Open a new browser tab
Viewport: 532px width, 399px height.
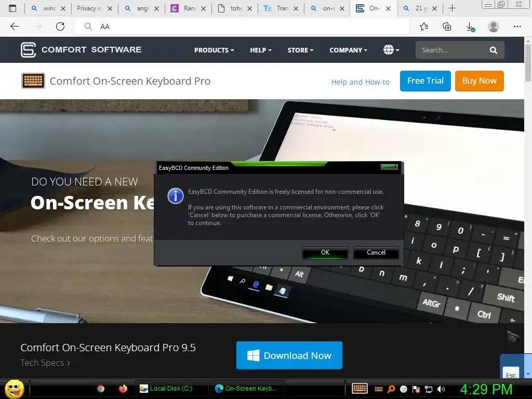[x=452, y=8]
